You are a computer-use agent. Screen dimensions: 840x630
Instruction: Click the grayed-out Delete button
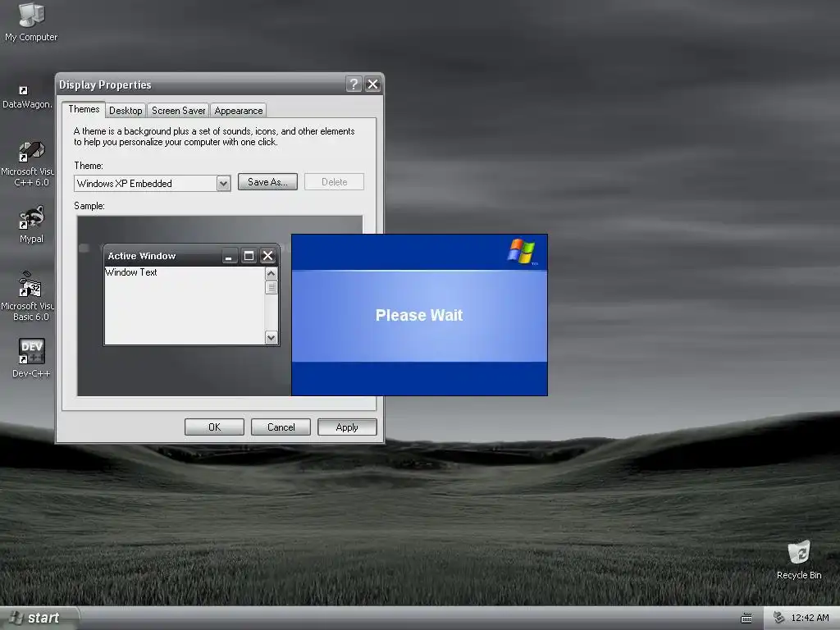335,182
